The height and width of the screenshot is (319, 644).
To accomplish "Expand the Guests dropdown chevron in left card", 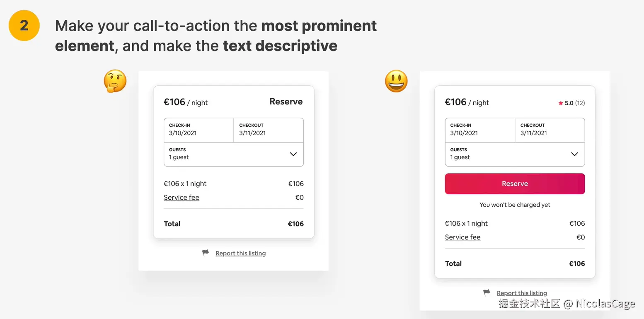I will pos(293,154).
